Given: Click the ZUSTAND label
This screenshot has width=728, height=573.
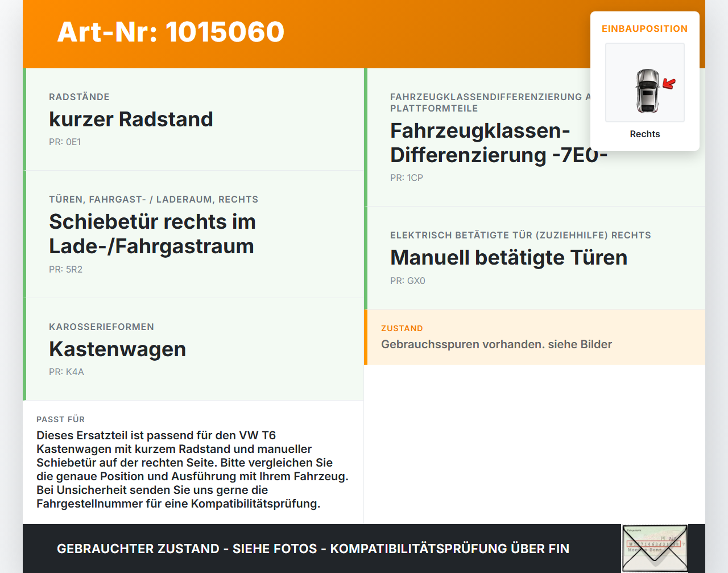Looking at the screenshot, I should click(x=402, y=328).
